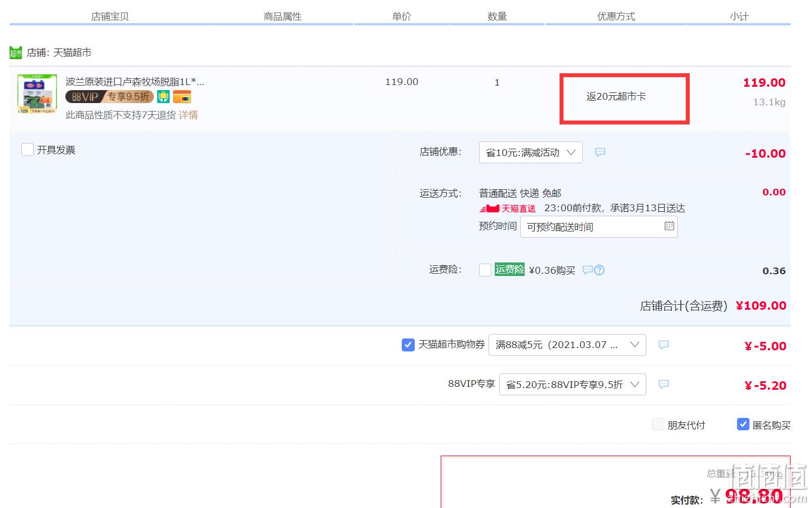Click the green shield service icon

(163, 97)
